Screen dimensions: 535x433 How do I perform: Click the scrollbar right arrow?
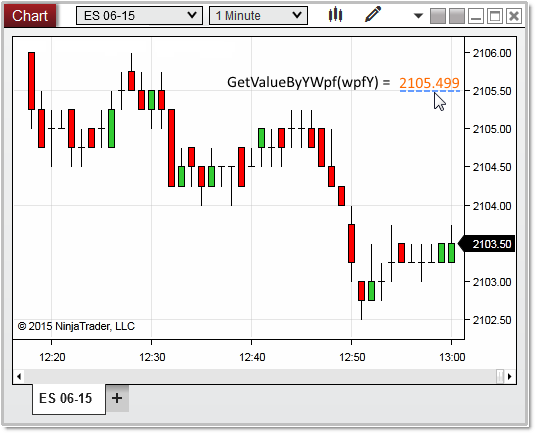coord(509,376)
